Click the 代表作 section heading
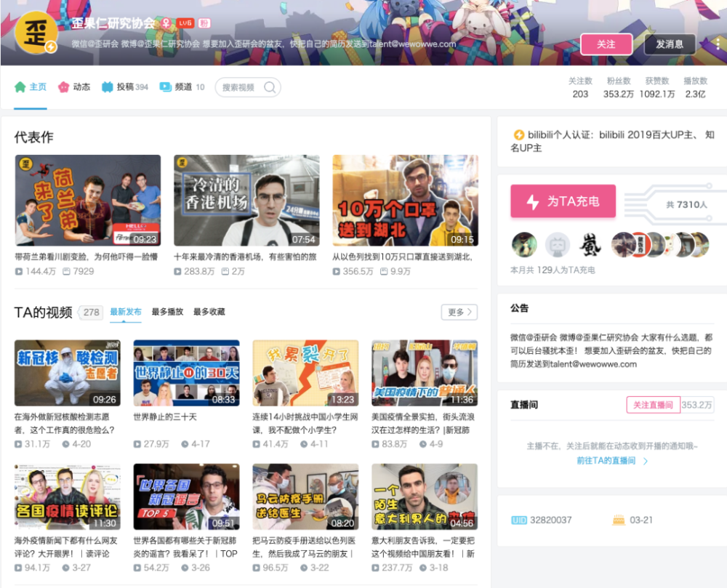 34,137
